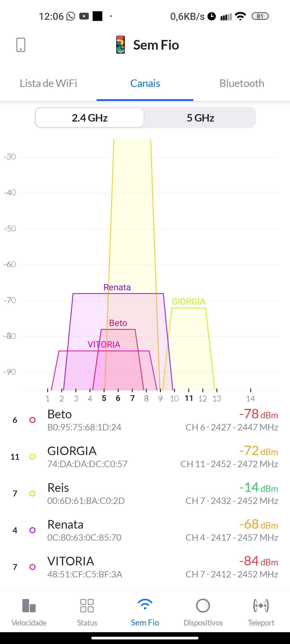The image size is (290, 644).
Task: Tap the Renata label in the channel graph
Action: coord(117,287)
